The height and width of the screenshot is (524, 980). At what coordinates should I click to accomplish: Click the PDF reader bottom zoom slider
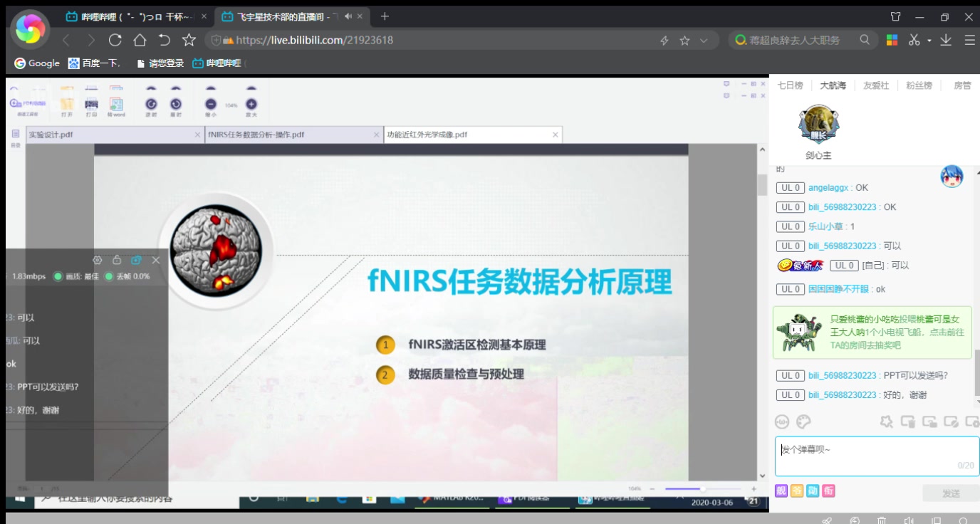coord(703,489)
